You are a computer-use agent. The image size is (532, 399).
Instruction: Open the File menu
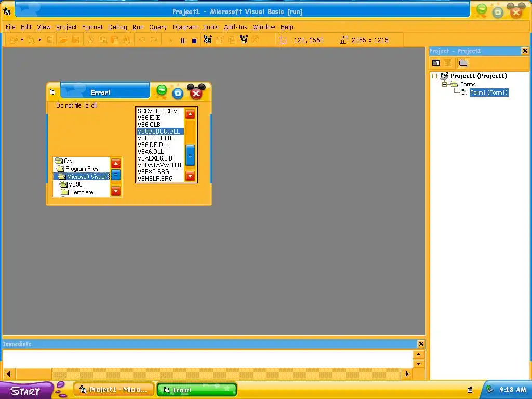(10, 27)
